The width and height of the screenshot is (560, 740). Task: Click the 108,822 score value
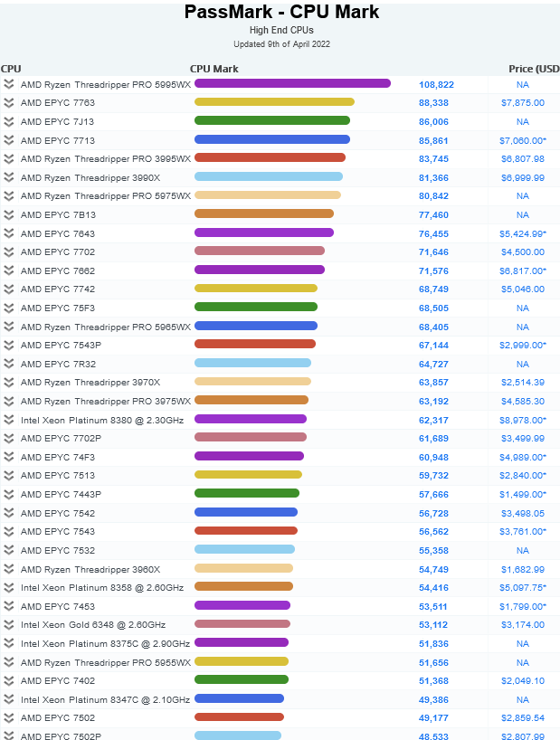[x=436, y=84]
